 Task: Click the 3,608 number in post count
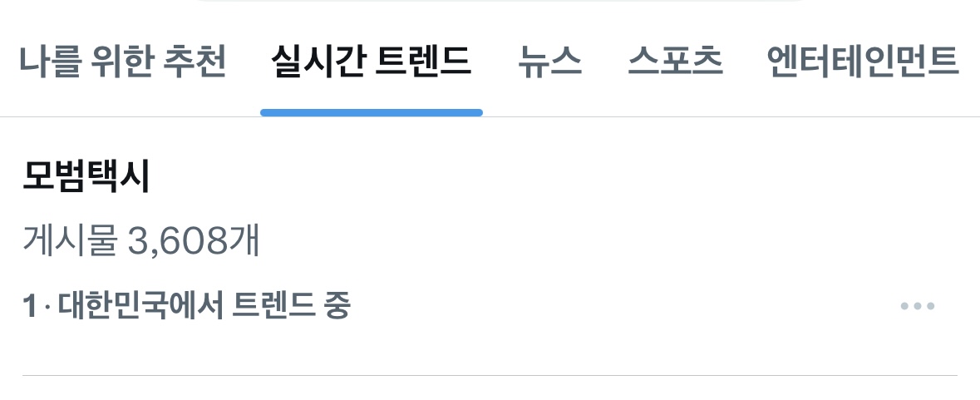click(178, 242)
